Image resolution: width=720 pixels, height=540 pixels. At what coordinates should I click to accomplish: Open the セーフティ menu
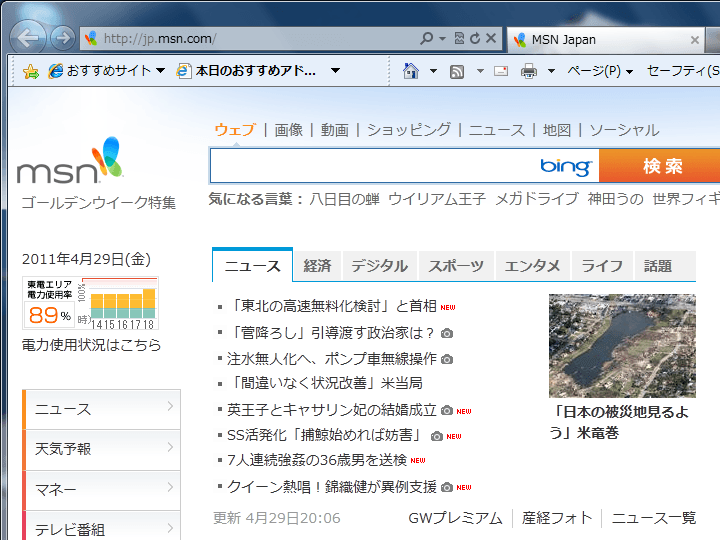click(683, 71)
